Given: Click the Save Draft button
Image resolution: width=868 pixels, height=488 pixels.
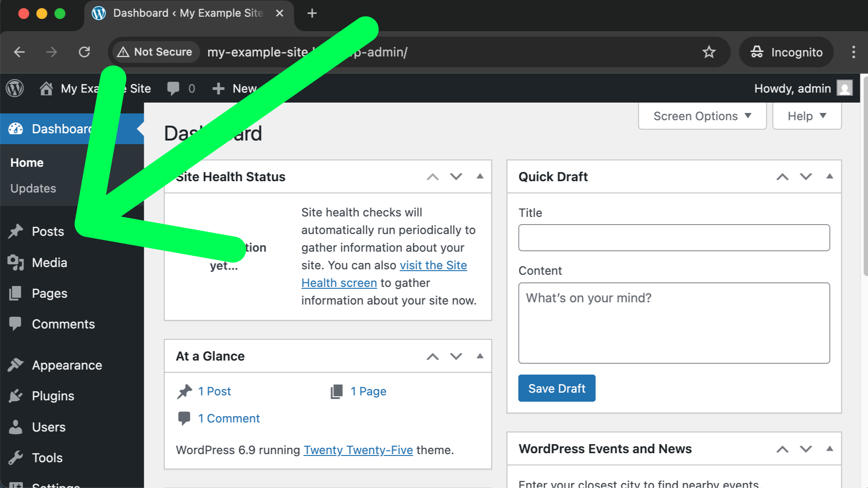Looking at the screenshot, I should tap(557, 388).
